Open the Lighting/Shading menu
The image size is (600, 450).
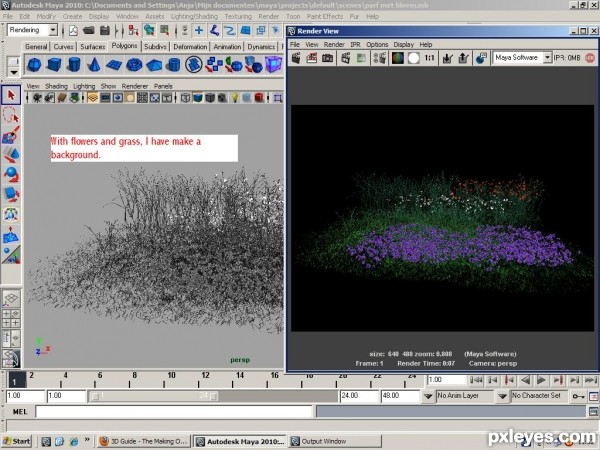[x=194, y=16]
